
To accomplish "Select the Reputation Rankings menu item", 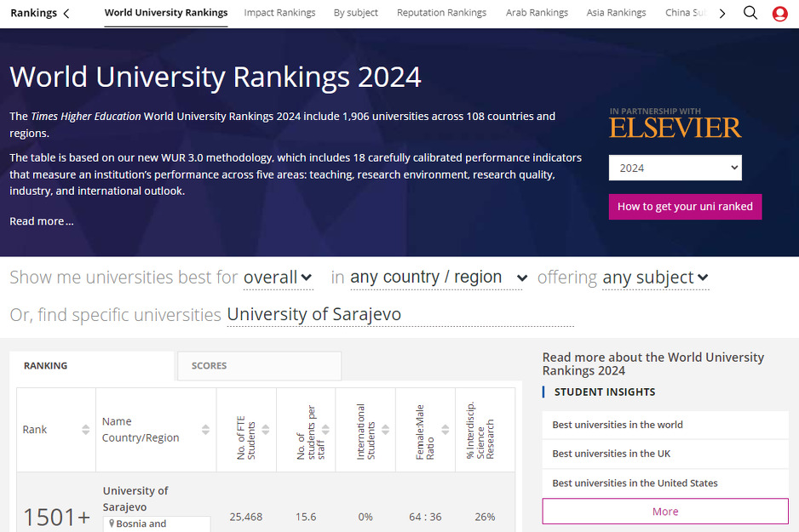I will (441, 13).
